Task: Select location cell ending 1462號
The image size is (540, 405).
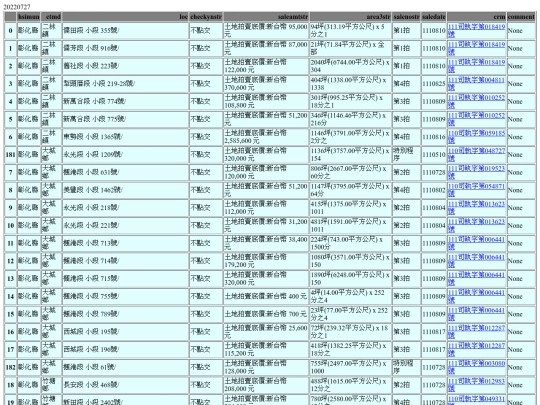Action: click(x=125, y=190)
